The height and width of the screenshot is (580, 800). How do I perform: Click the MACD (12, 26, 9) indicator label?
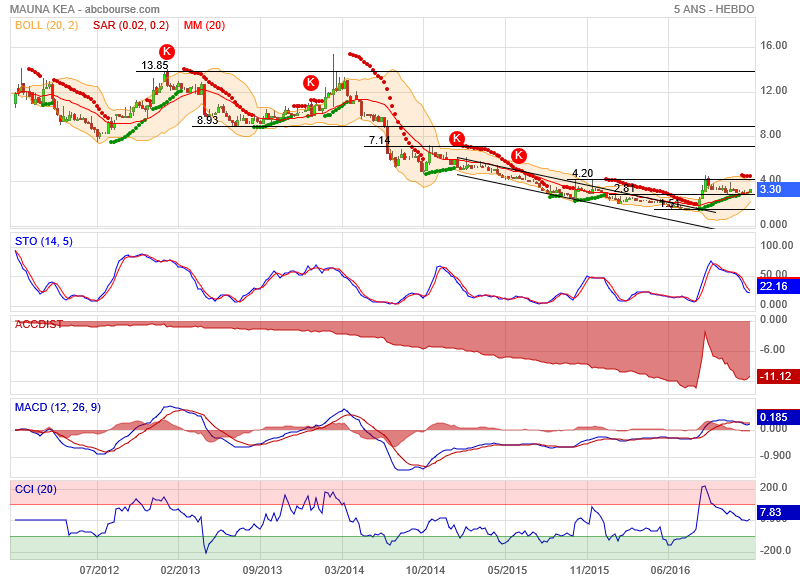click(58, 407)
